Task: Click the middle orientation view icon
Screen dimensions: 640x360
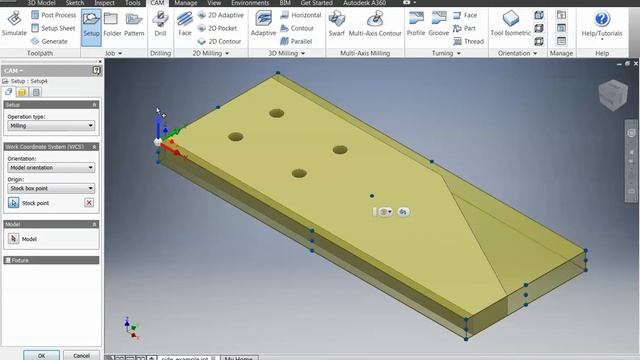Action: pos(539,28)
